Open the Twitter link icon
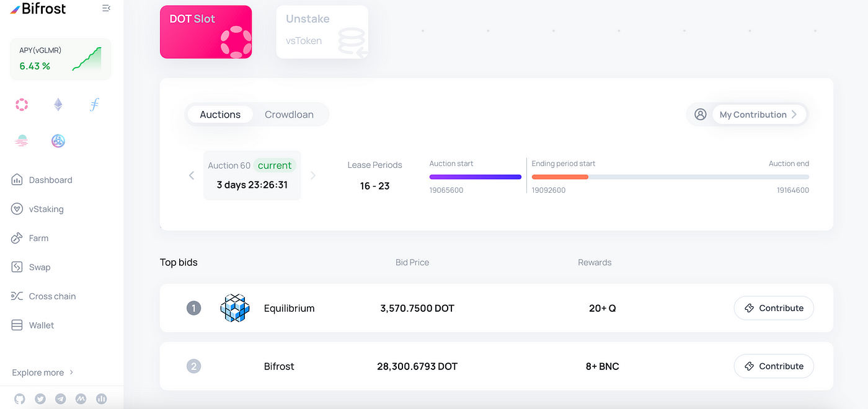Viewport: 868px width, 409px height. point(40,399)
